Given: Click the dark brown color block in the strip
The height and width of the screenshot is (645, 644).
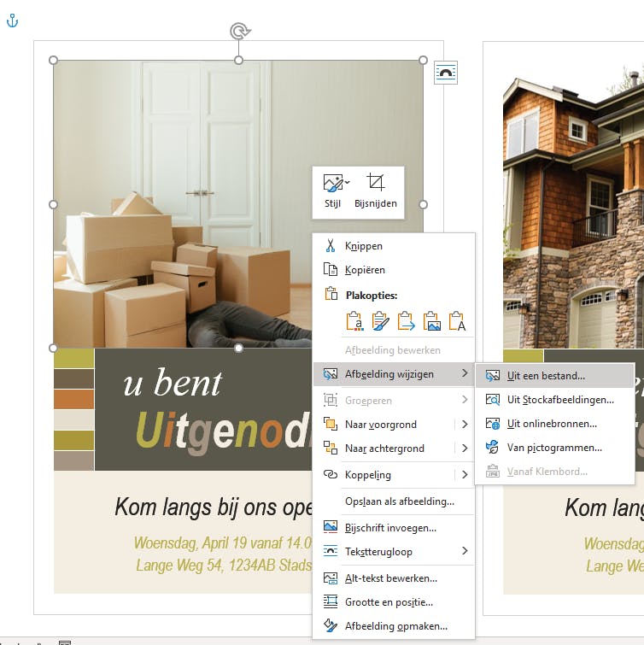Looking at the screenshot, I should [74, 378].
